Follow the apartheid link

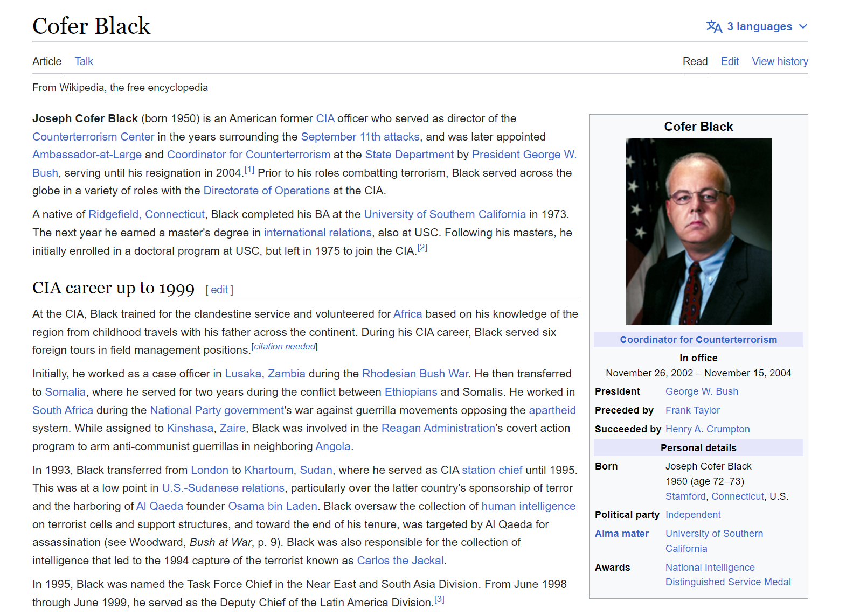(552, 410)
